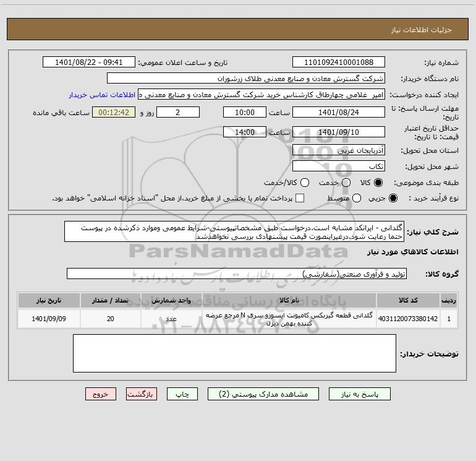Click the need date cell 1401/09/09
Viewport: 476px width, 461px height.
tap(49, 319)
